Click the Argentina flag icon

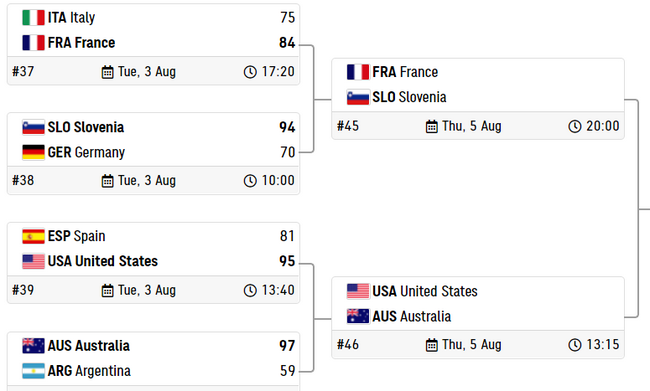[33, 371]
